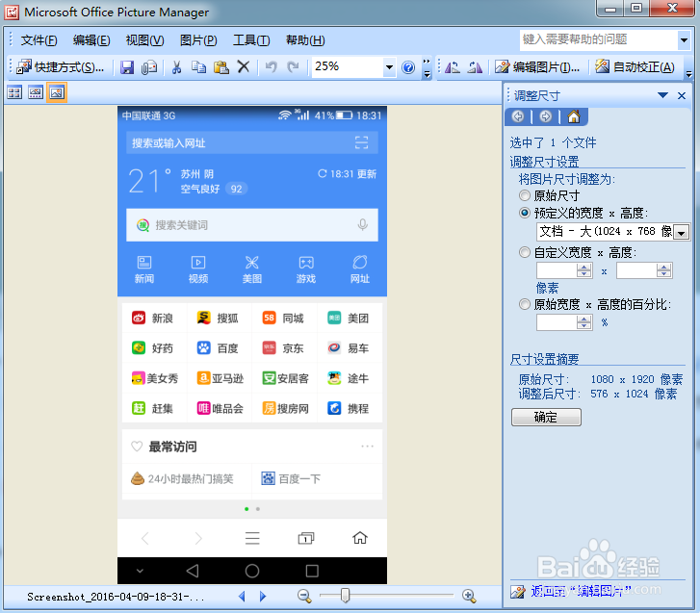700x613 pixels.
Task: Click the Rotate Right icon
Action: (475, 67)
